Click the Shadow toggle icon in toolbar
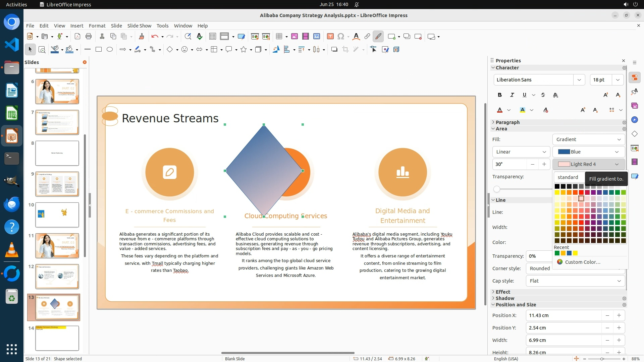Image resolution: width=644 pixels, height=362 pixels. pyautogui.click(x=334, y=50)
